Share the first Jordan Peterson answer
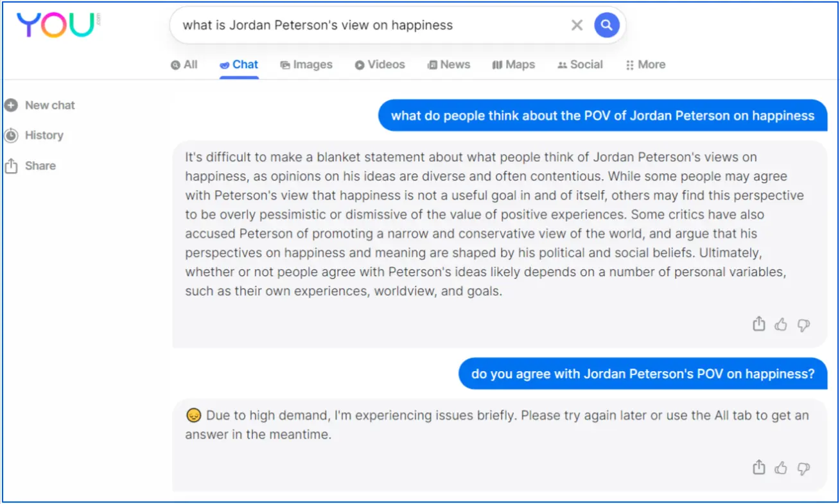The width and height of the screenshot is (840, 504). [x=759, y=324]
